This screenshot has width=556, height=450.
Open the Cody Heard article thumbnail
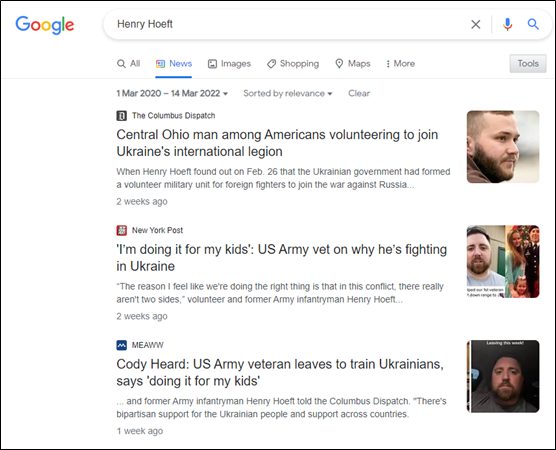point(503,376)
